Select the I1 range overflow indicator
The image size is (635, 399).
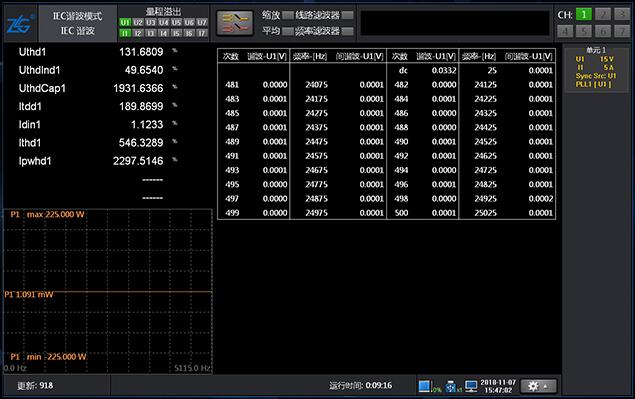click(125, 33)
